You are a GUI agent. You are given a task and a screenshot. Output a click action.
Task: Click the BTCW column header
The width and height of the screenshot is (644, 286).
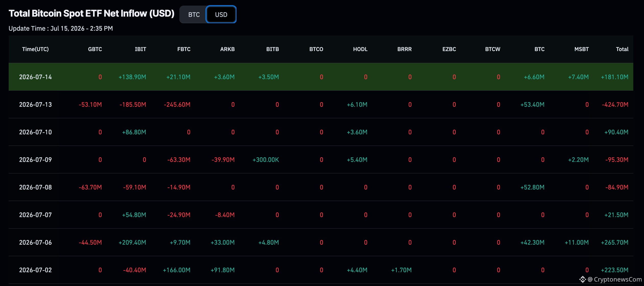tap(493, 49)
